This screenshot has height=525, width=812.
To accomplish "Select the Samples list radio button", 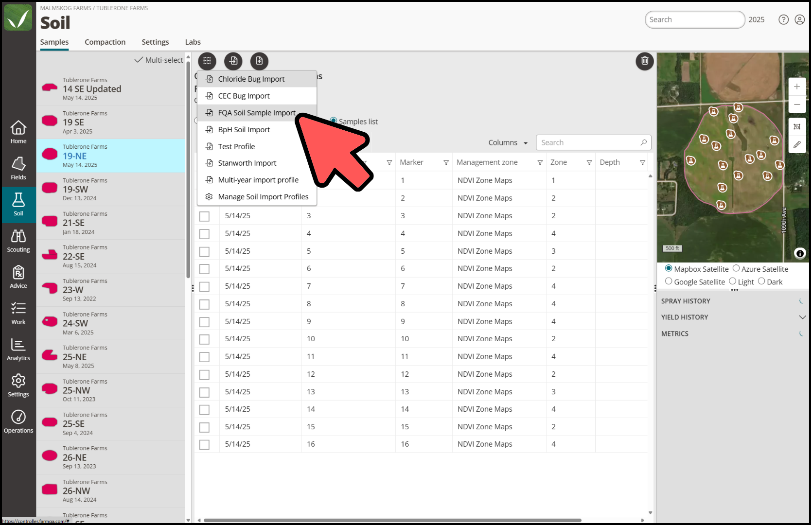I will coord(334,121).
